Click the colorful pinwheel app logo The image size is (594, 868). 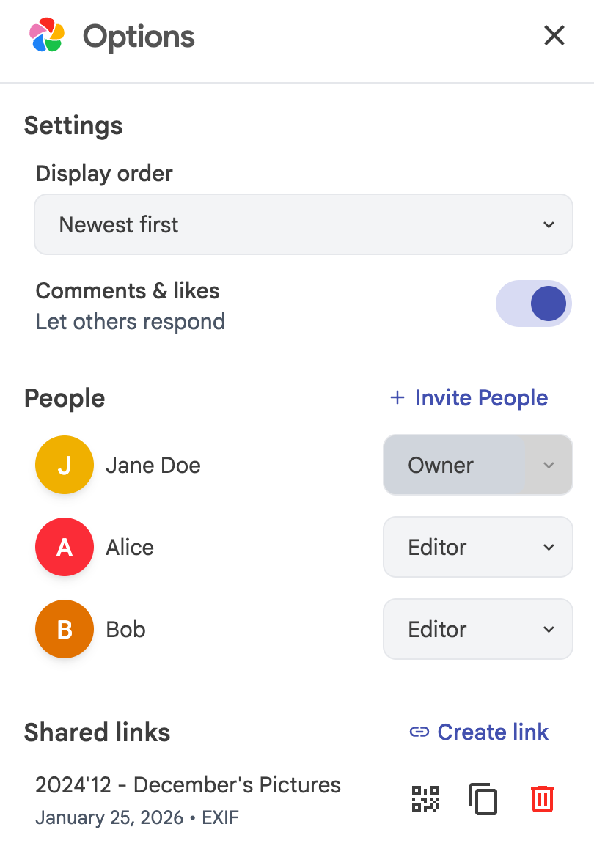(x=47, y=35)
